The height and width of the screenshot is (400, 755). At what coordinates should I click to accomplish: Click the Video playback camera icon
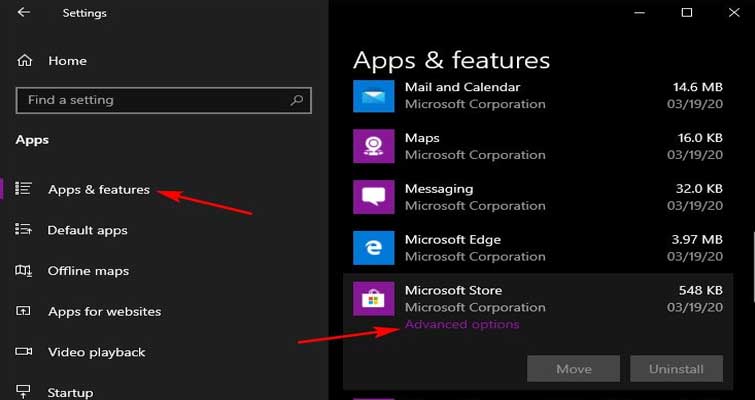[23, 351]
